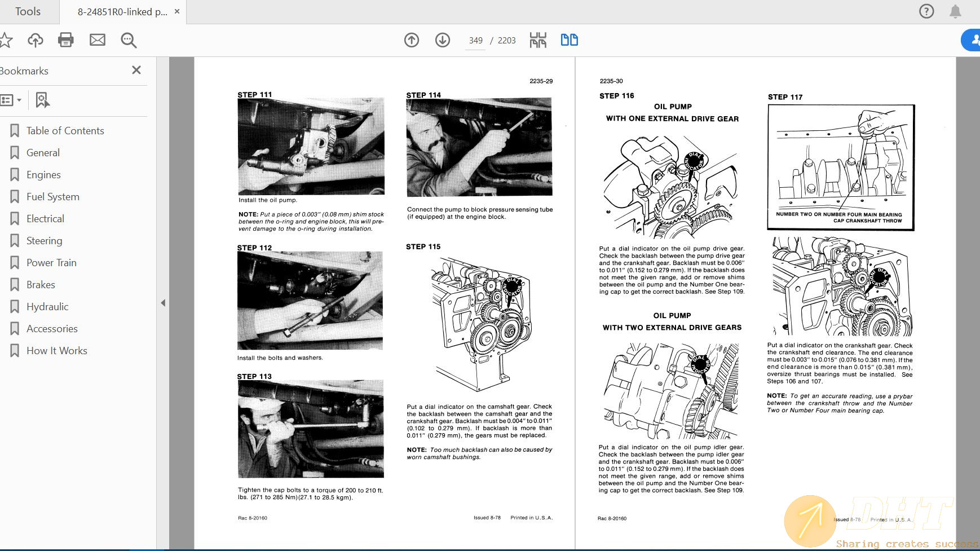
Task: Open the Engines bookmark
Action: tap(43, 175)
